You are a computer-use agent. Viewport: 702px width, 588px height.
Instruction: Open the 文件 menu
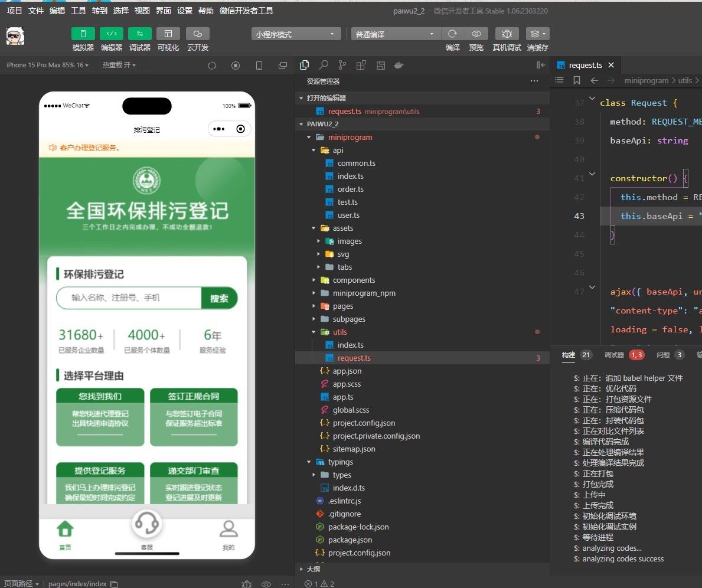[x=36, y=10]
